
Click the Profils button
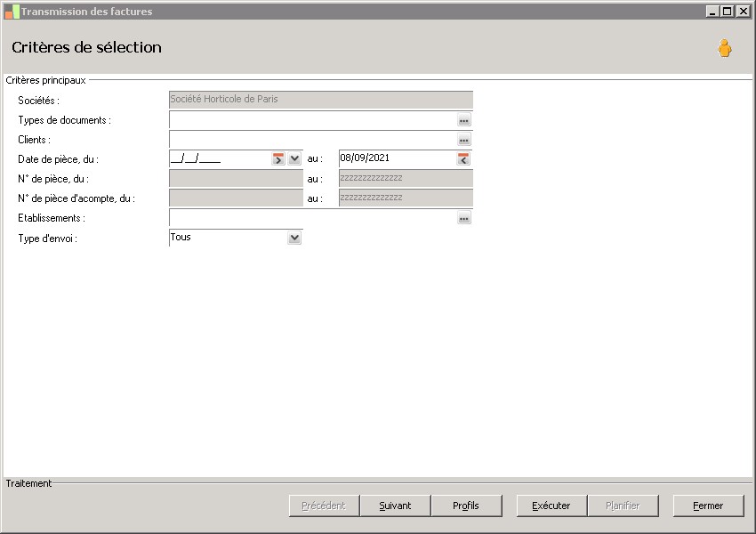coord(466,506)
